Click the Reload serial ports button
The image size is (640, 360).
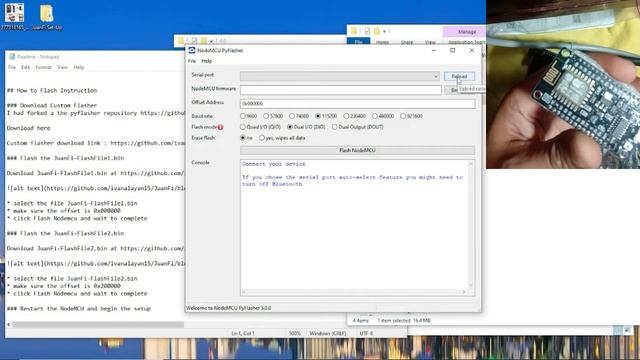pos(459,76)
